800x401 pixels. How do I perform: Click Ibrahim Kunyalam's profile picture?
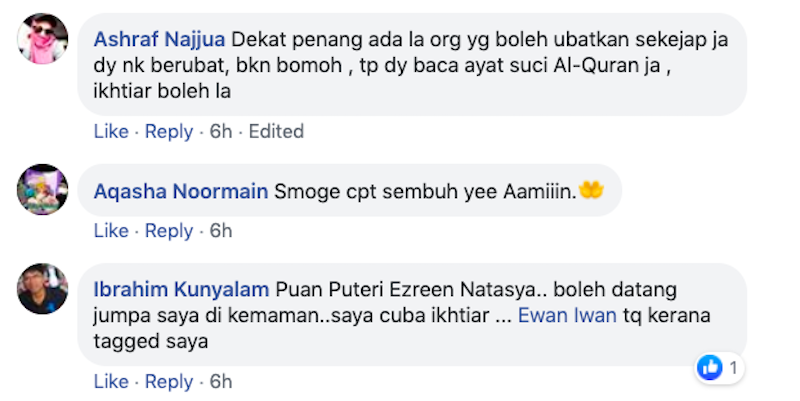pyautogui.click(x=42, y=289)
